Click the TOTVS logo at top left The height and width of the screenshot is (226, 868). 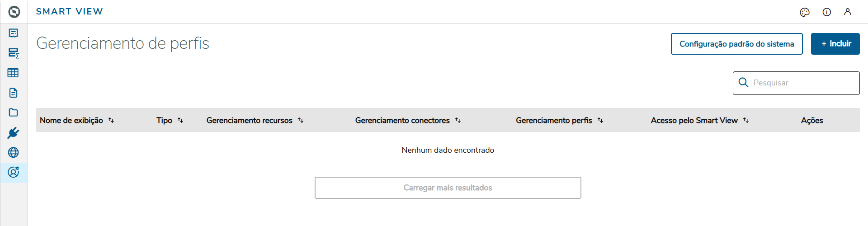14,12
